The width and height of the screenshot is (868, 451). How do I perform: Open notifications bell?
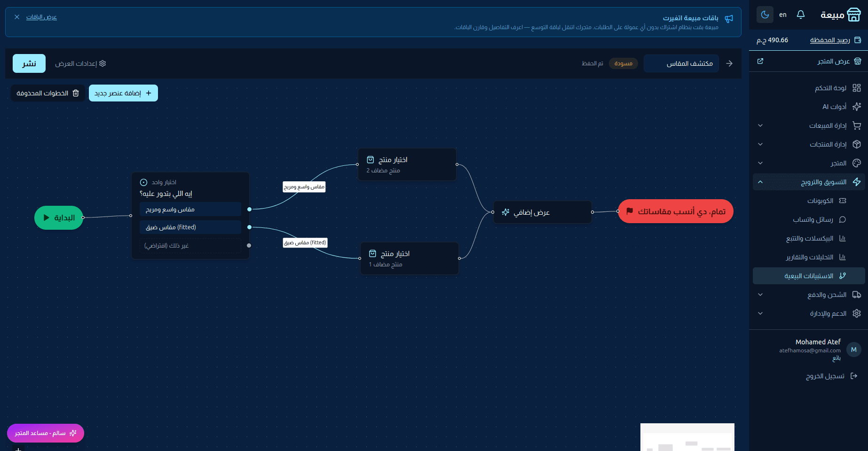click(801, 15)
